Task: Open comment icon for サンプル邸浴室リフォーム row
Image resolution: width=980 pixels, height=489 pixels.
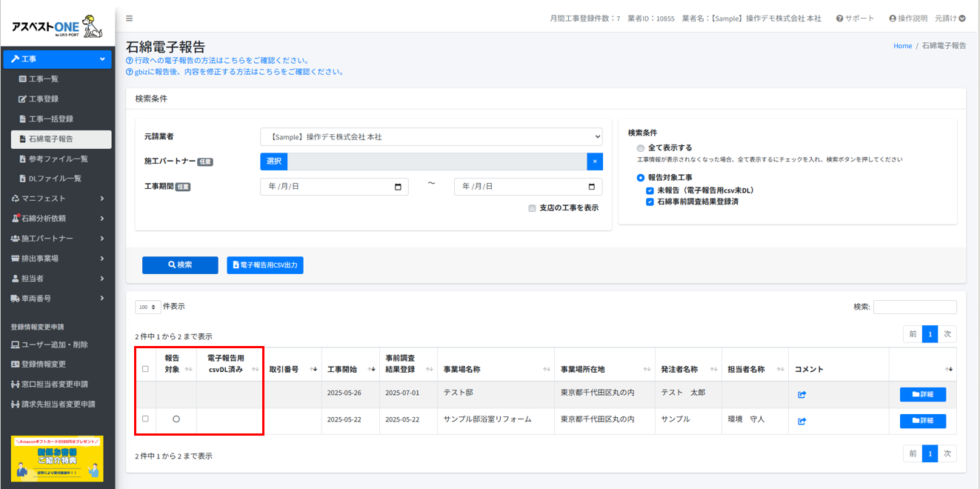Action: 801,422
